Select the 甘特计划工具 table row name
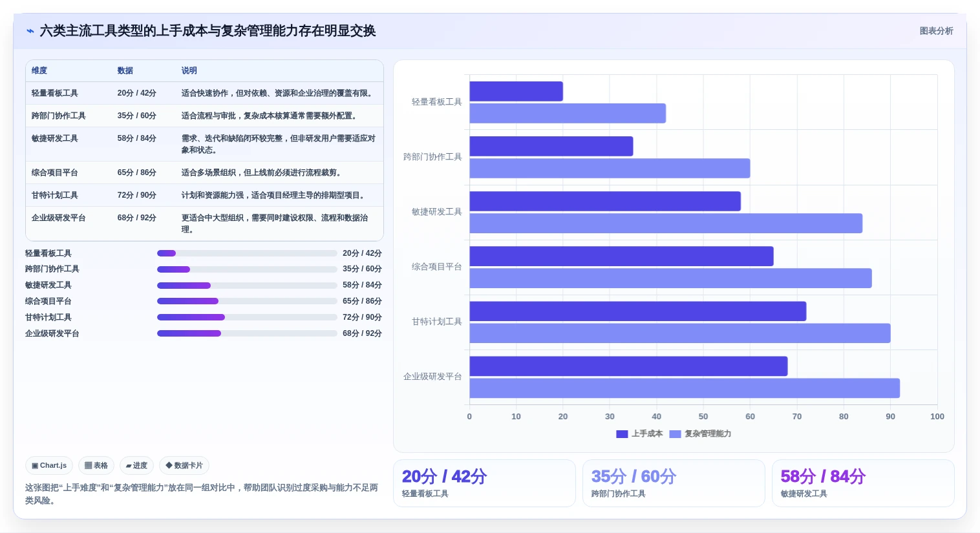The image size is (980, 533). pyautogui.click(x=55, y=195)
